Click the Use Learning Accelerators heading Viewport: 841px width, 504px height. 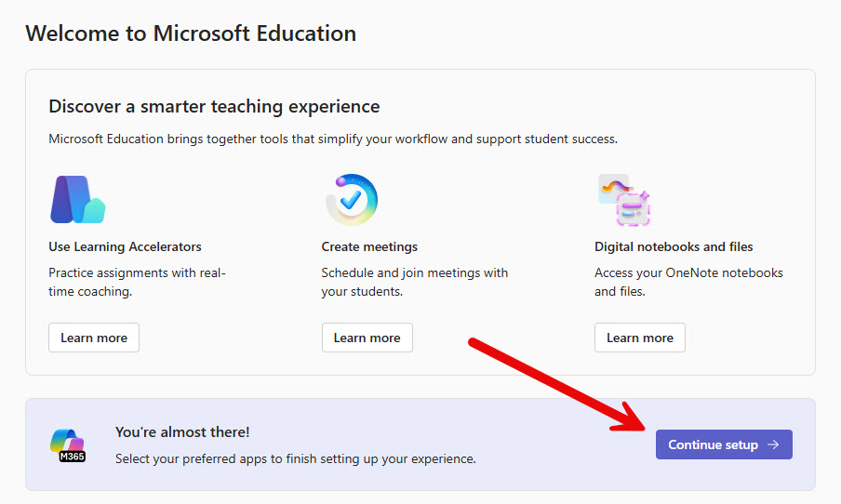pyautogui.click(x=125, y=246)
